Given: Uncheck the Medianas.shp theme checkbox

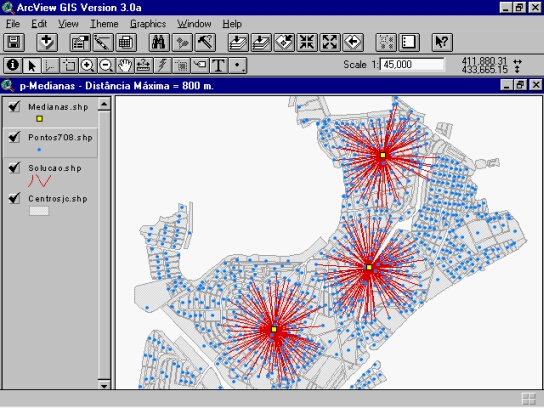Looking at the screenshot, I should click(x=14, y=106).
